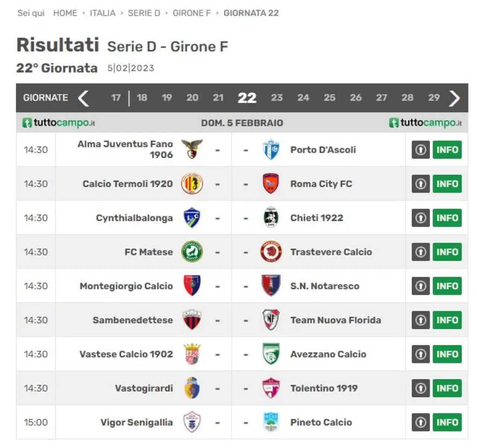Image resolution: width=477 pixels, height=448 pixels.
Task: Select the Sambenedettese club crest
Action: (x=192, y=320)
